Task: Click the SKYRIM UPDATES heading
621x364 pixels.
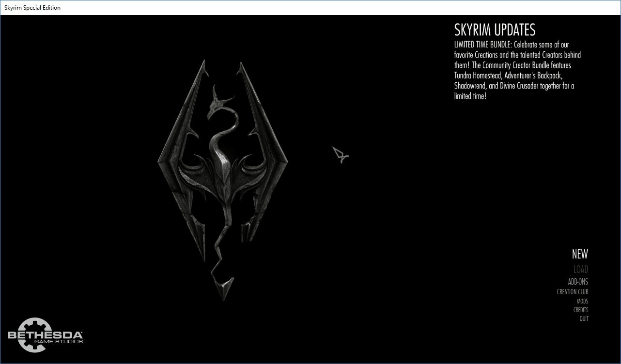Action: [495, 30]
